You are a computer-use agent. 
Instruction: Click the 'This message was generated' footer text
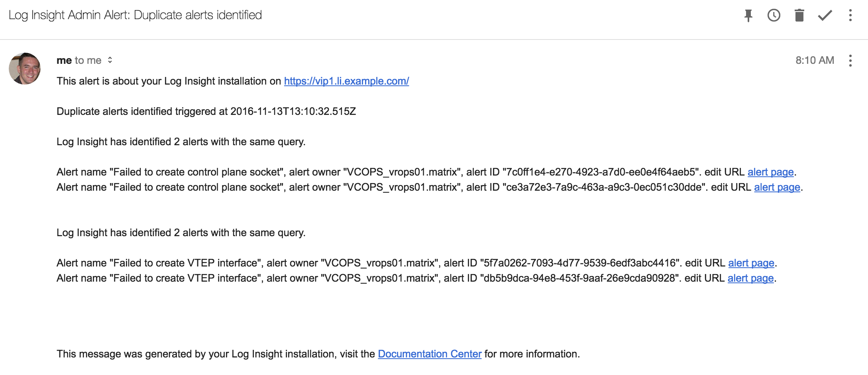tap(215, 354)
